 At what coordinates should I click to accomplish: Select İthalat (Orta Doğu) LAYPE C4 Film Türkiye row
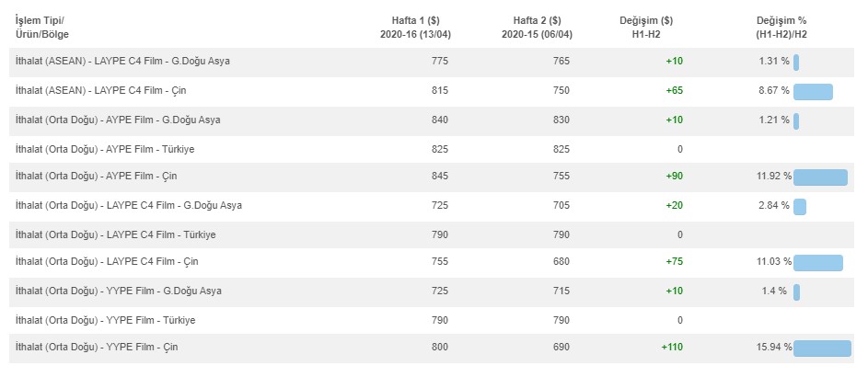[x=431, y=234]
